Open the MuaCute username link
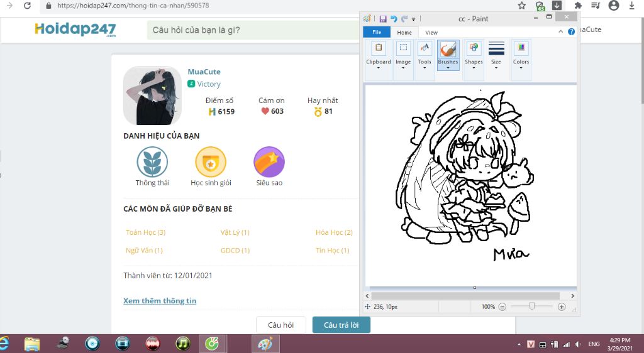 coord(204,72)
